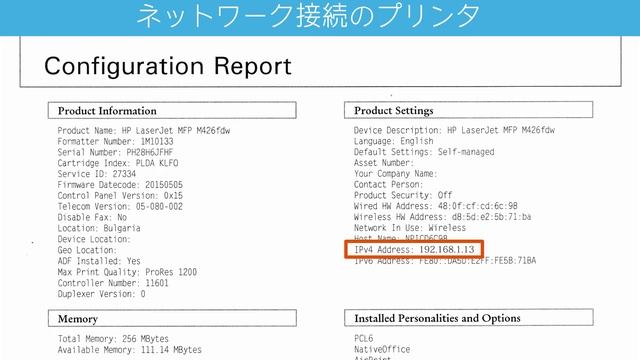
Task: Click Available Memory: 111.14 MBytes line
Action: pyautogui.click(x=129, y=350)
